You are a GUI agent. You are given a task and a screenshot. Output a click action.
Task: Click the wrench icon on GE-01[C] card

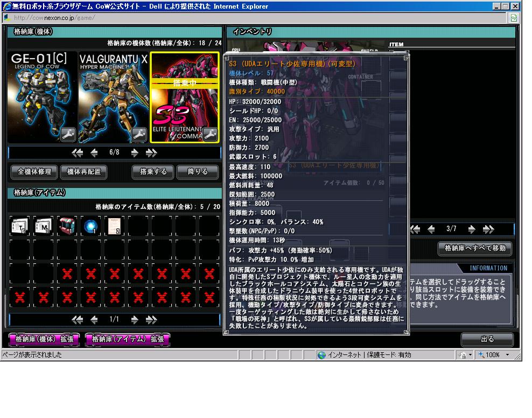[68, 135]
